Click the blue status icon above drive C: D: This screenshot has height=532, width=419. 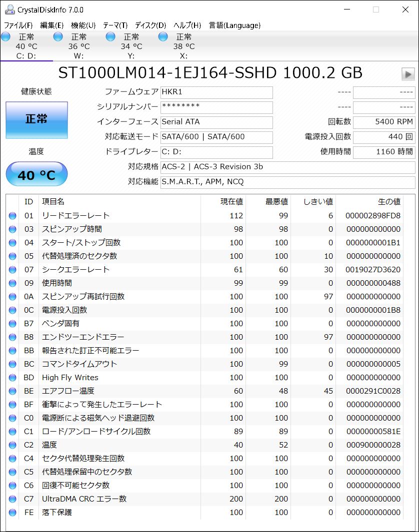[5, 36]
